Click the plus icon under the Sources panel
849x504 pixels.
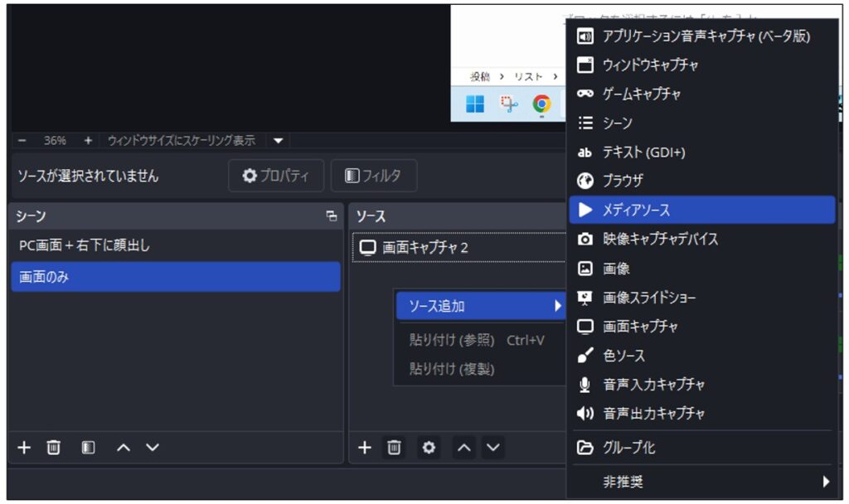tap(365, 448)
